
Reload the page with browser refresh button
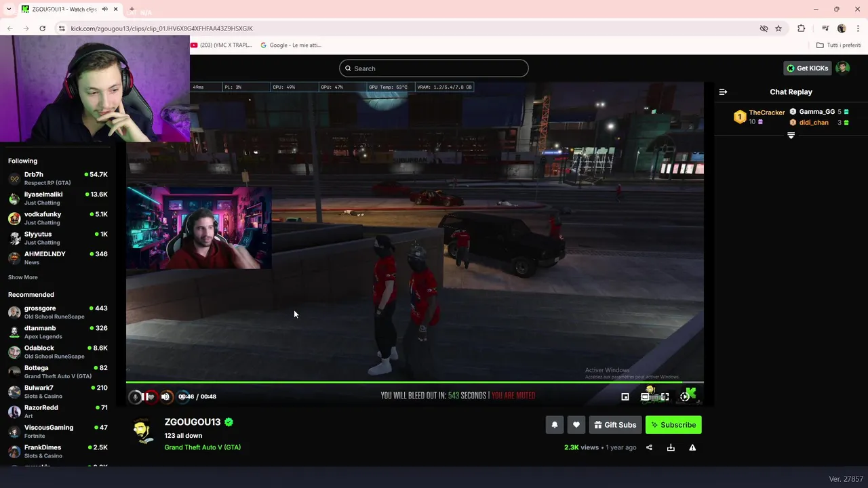tap(42, 28)
